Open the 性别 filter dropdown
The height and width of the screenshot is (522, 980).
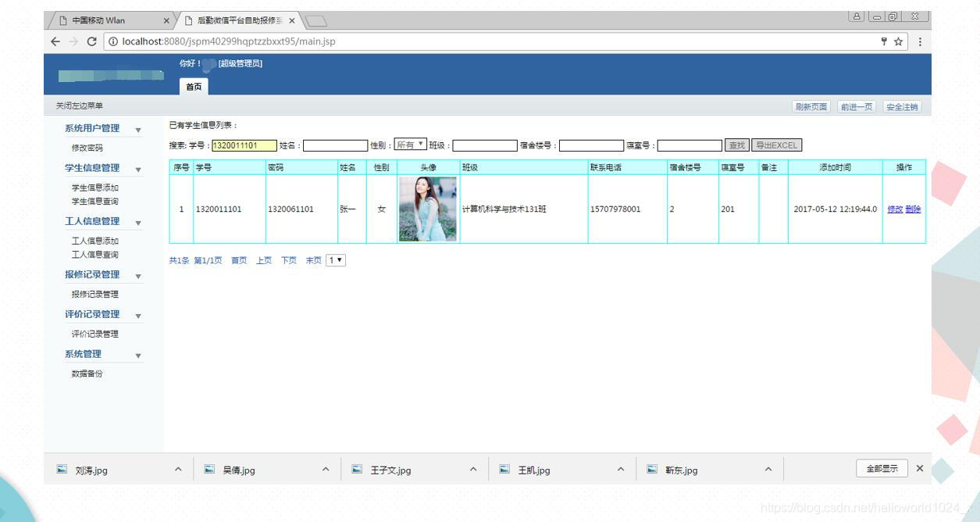[x=411, y=145]
